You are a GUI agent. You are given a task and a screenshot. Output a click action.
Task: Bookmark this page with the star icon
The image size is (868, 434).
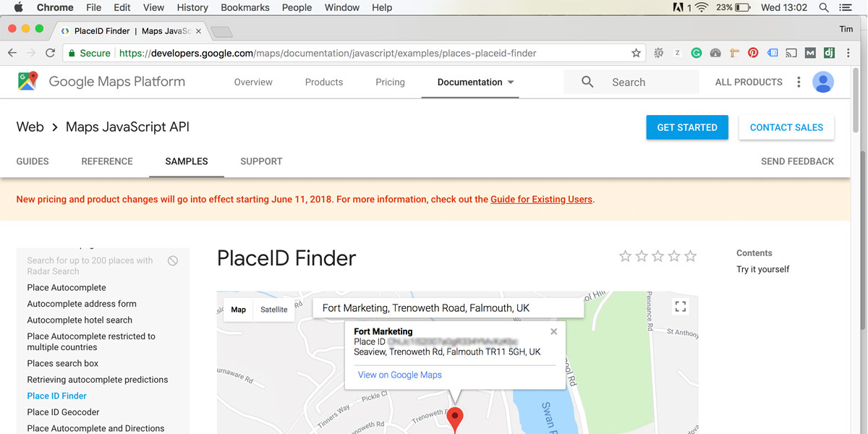tap(636, 53)
